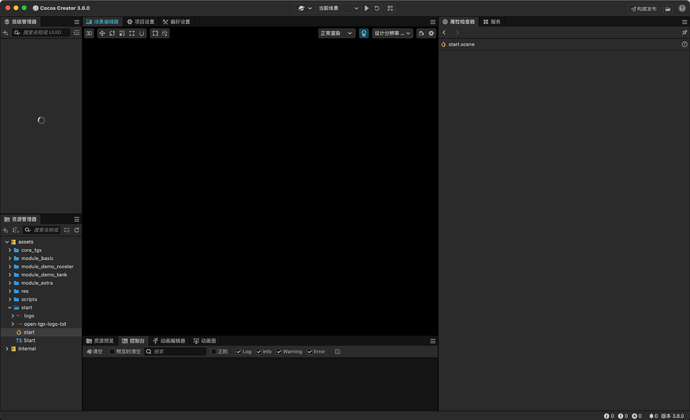Select the Rect transform tool
The width and height of the screenshot is (690, 420).
pyautogui.click(x=132, y=33)
